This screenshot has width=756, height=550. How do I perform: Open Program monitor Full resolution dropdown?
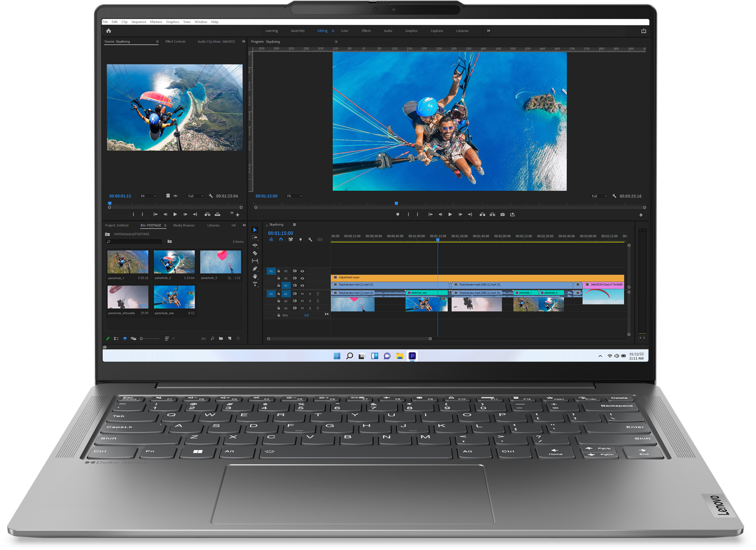[x=599, y=196]
